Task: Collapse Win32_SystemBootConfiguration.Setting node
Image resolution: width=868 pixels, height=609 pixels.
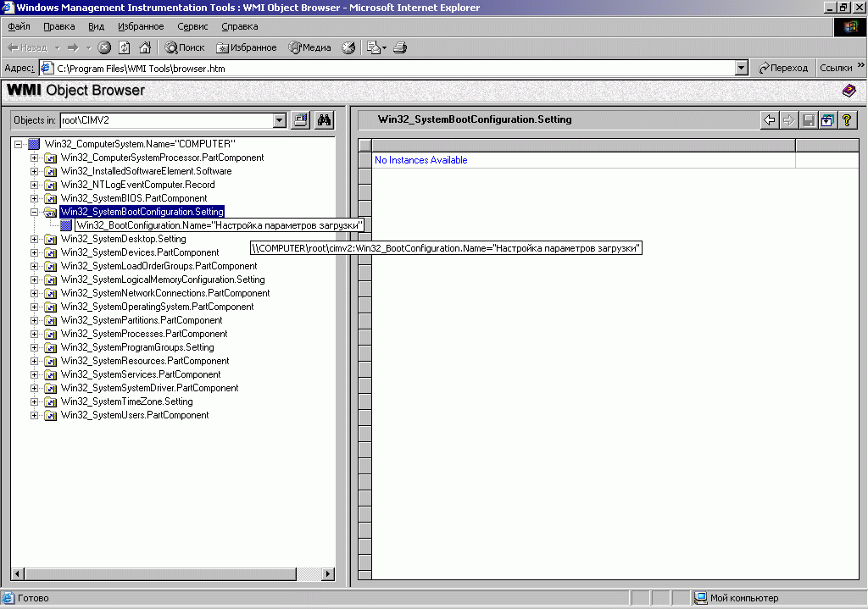Action: [x=34, y=212]
